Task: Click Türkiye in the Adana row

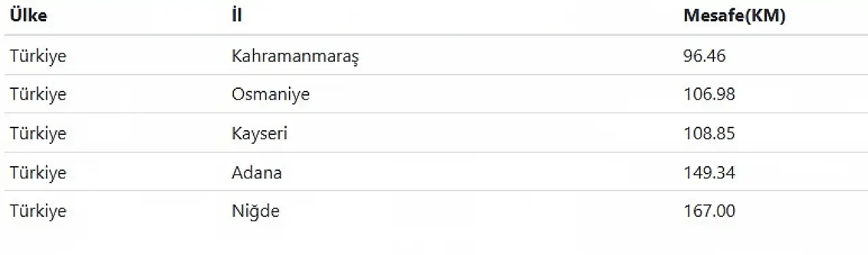Action: [38, 172]
